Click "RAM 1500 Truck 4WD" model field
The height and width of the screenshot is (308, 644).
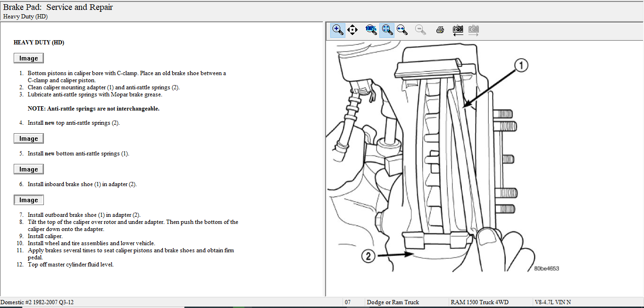(479, 302)
